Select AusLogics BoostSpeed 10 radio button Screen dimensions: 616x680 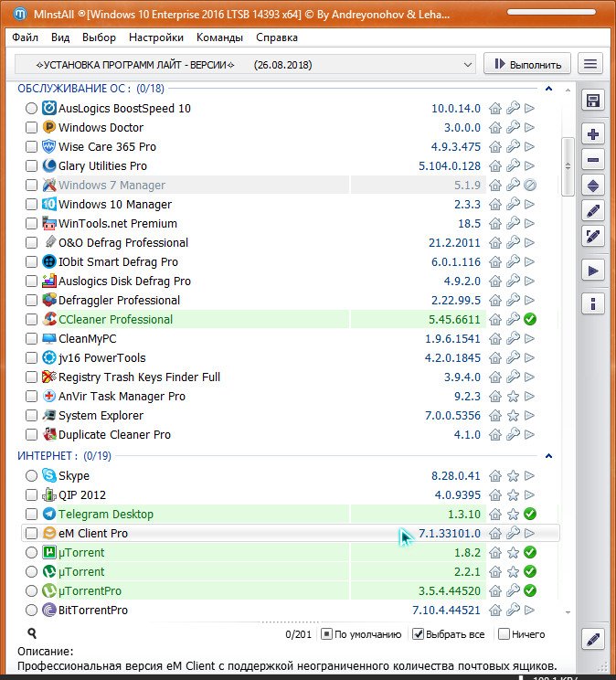tap(31, 109)
